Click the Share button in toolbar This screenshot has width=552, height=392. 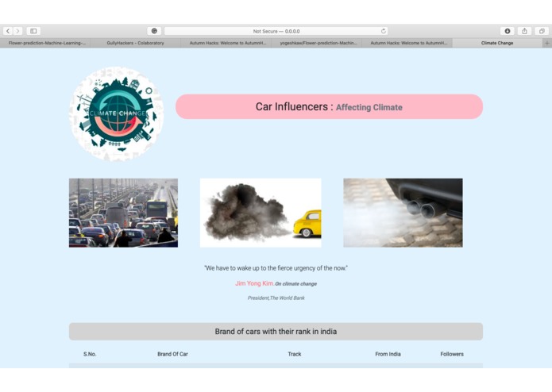524,31
